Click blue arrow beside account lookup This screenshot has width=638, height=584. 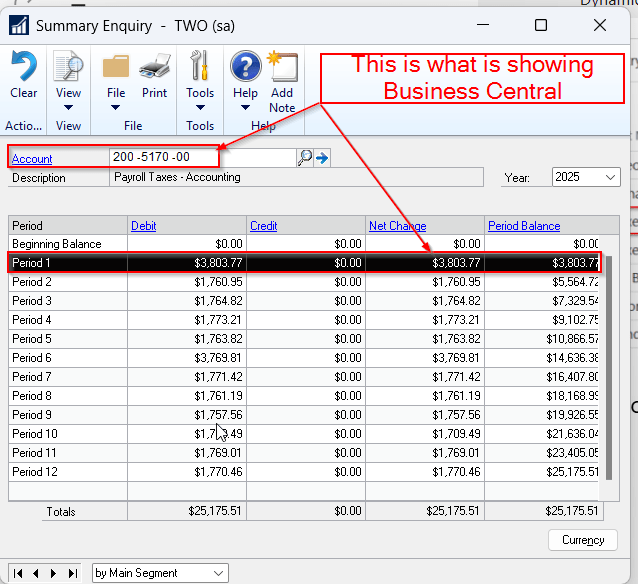[322, 158]
